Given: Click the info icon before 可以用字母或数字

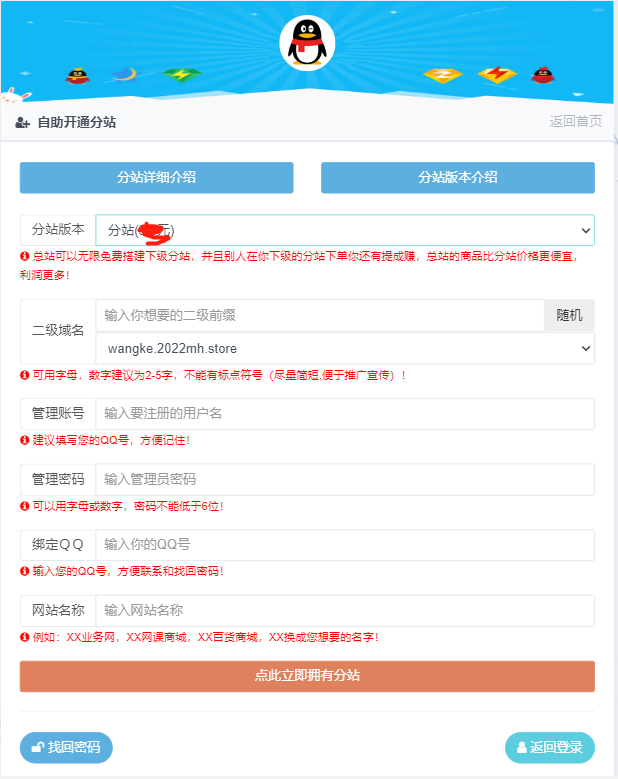Looking at the screenshot, I should tap(24, 506).
